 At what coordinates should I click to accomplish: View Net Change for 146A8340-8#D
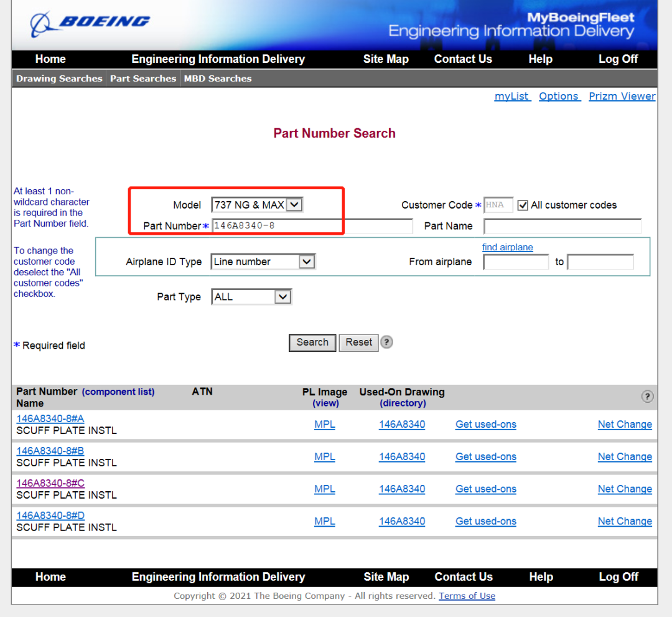click(x=625, y=521)
